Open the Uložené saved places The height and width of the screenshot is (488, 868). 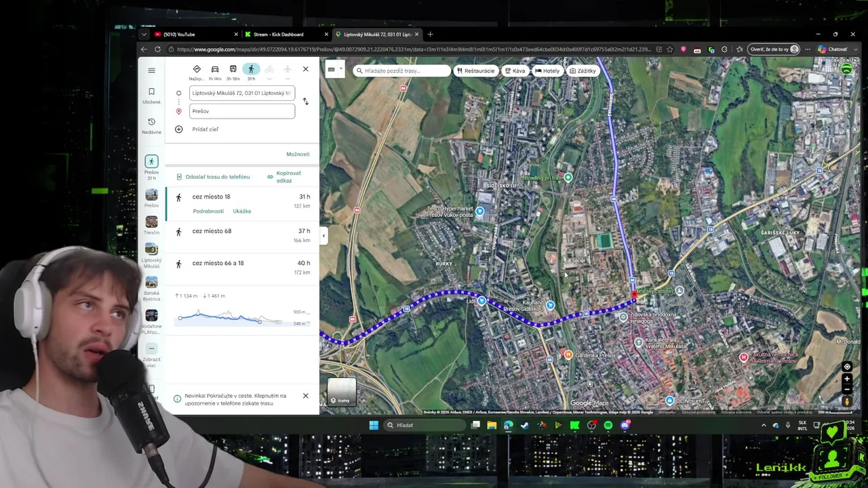[x=151, y=96]
